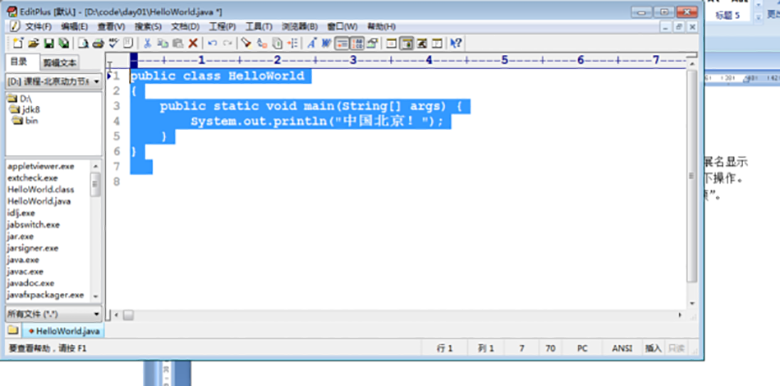
Task: Open Find with flashlight icon
Action: click(x=246, y=43)
